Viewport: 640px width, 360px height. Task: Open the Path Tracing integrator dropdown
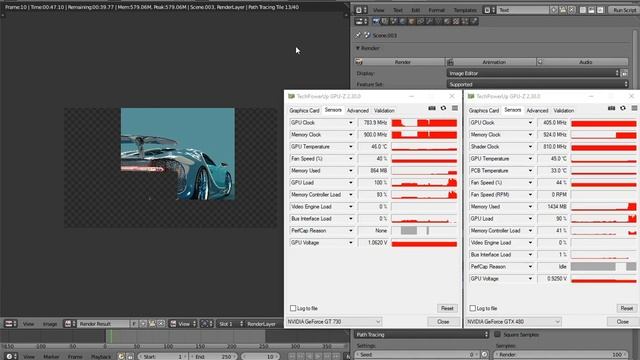point(421,335)
